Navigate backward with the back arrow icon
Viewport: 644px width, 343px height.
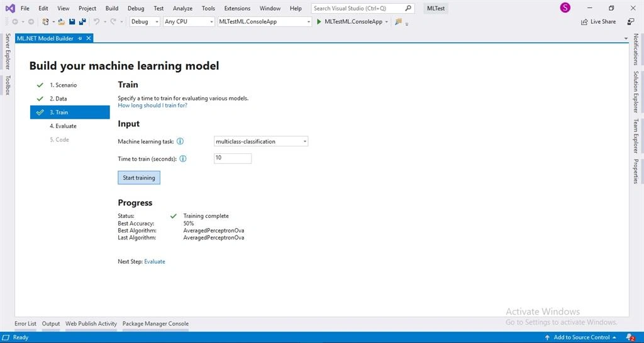click(x=15, y=22)
